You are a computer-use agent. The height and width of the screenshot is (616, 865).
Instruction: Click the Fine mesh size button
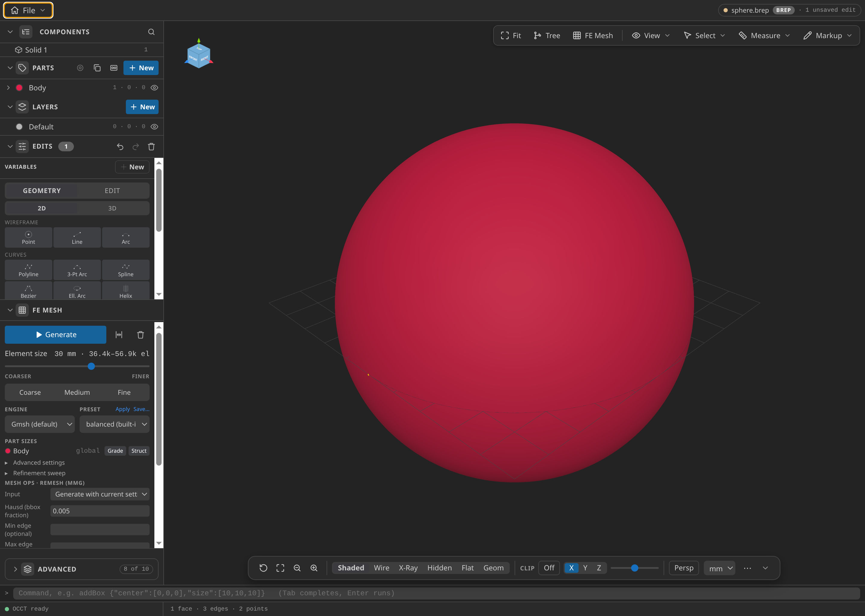pos(124,392)
